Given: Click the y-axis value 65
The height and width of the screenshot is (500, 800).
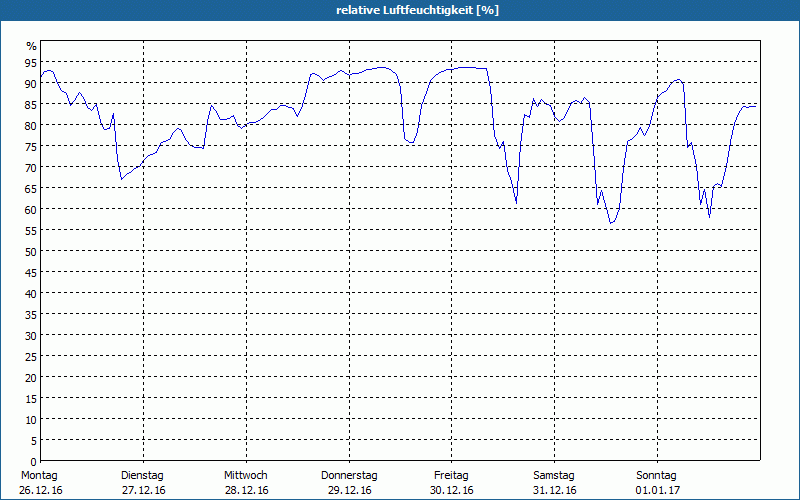Looking at the screenshot, I should pos(31,189).
